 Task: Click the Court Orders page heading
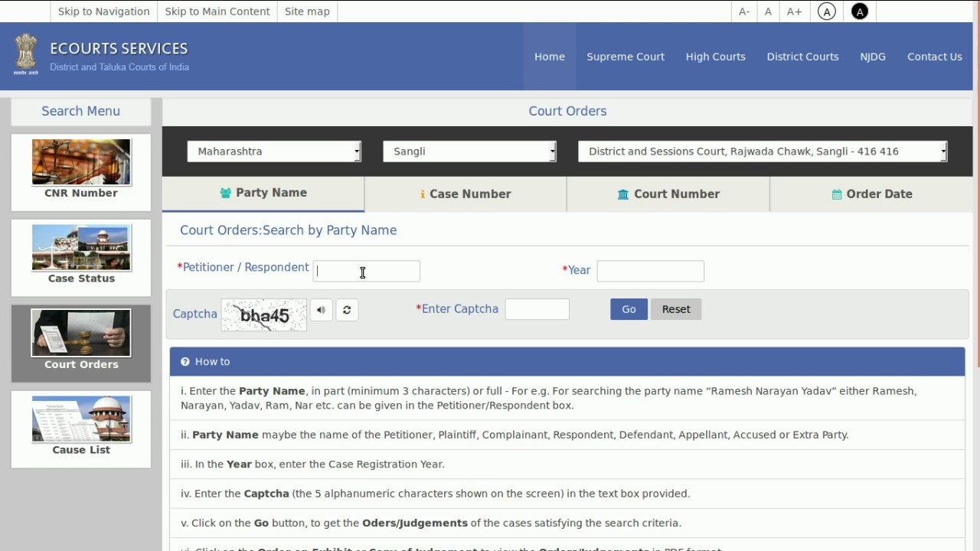[567, 111]
